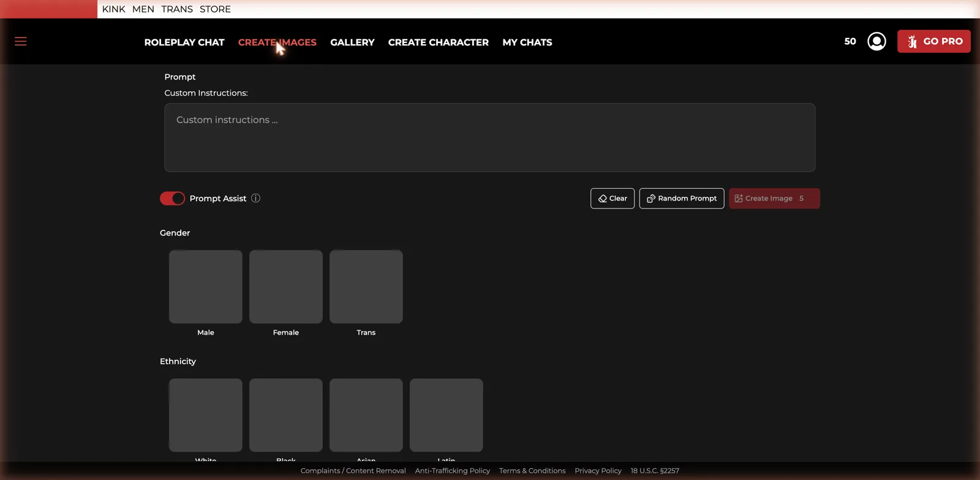This screenshot has height=480, width=980.
Task: Click the GO PRO button
Action: (933, 41)
